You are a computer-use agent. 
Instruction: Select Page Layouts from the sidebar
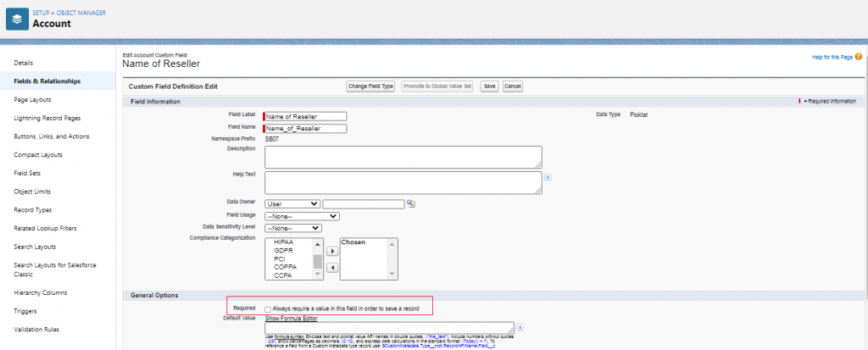click(35, 99)
